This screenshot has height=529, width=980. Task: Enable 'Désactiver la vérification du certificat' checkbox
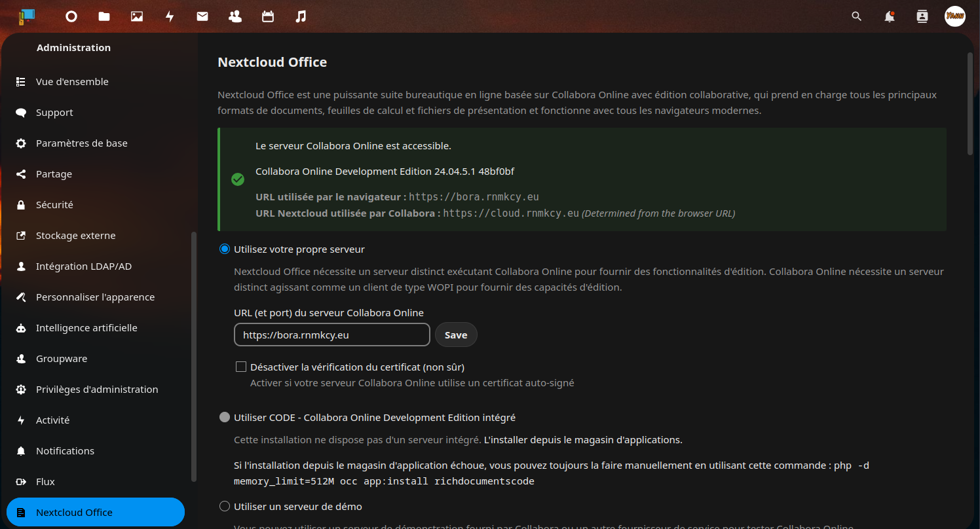[x=241, y=367]
